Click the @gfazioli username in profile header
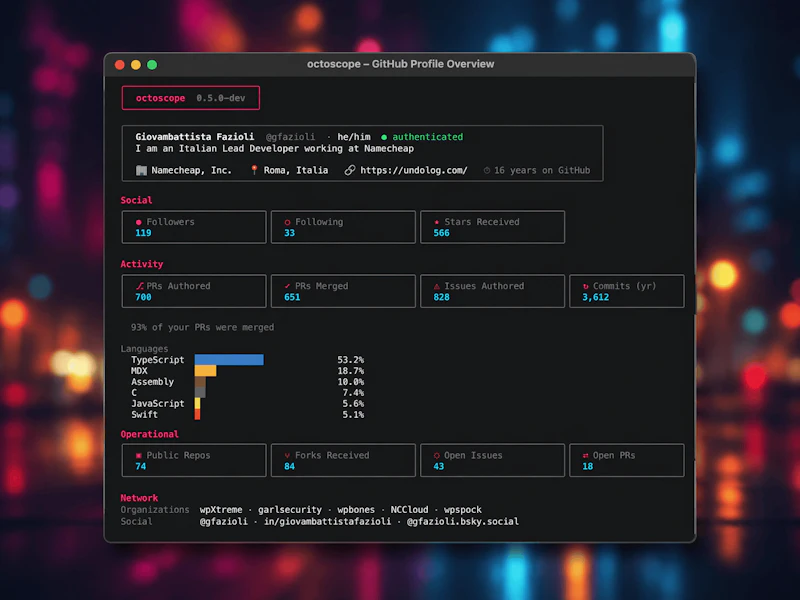This screenshot has width=800, height=600. click(290, 137)
